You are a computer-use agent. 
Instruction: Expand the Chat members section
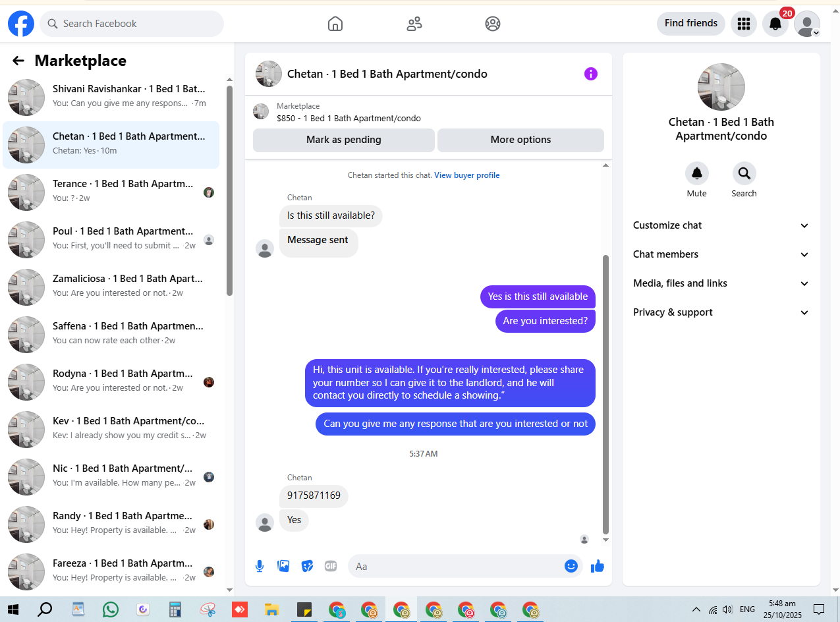[721, 254]
